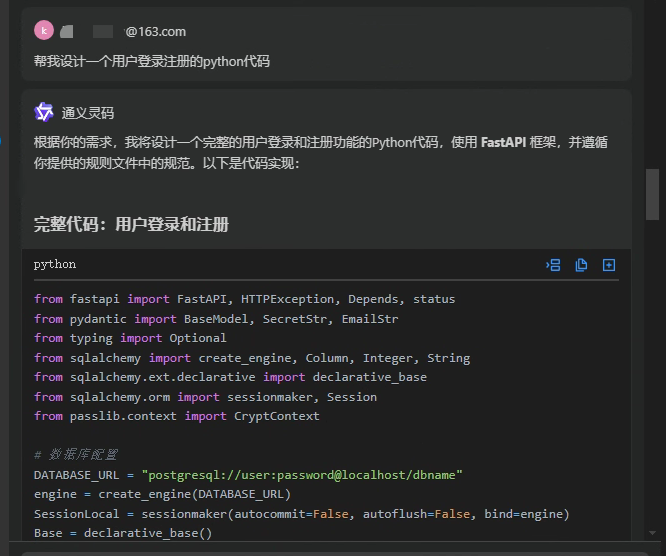Click the CryptContext import line

pos(177,416)
